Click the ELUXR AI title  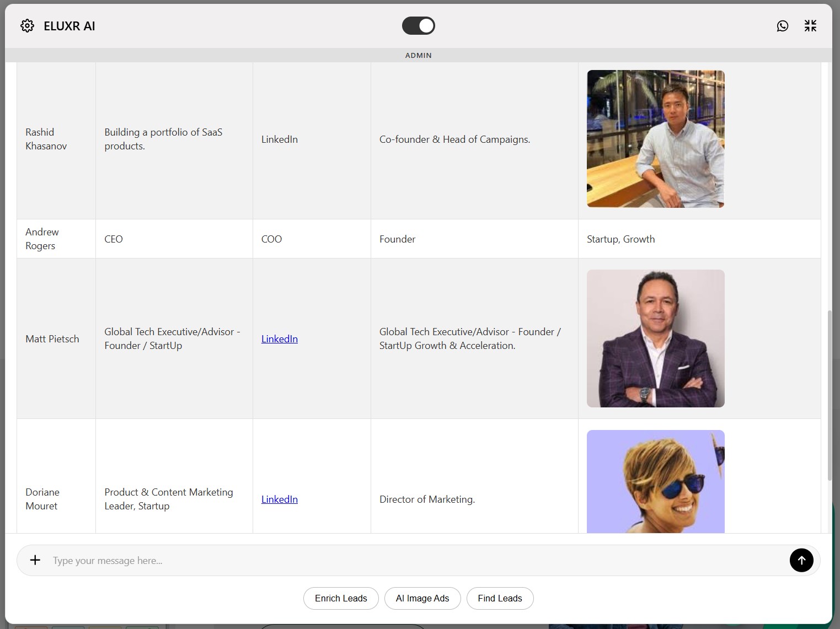[x=69, y=26]
